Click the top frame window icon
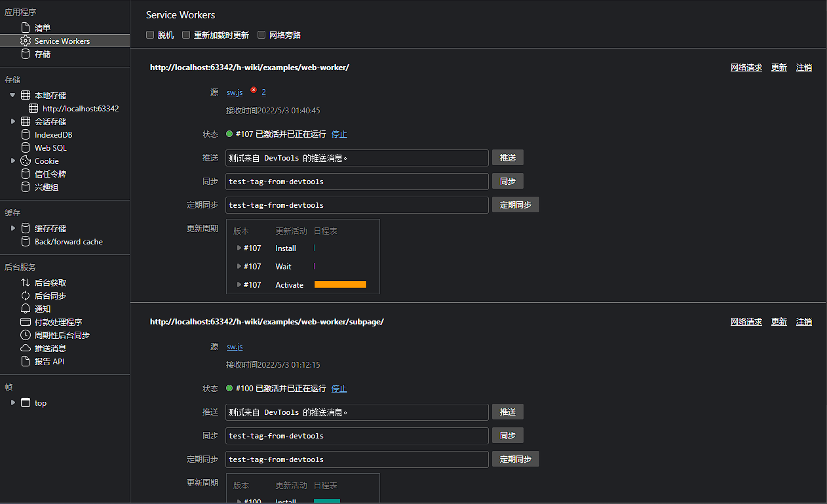 pyautogui.click(x=26, y=402)
